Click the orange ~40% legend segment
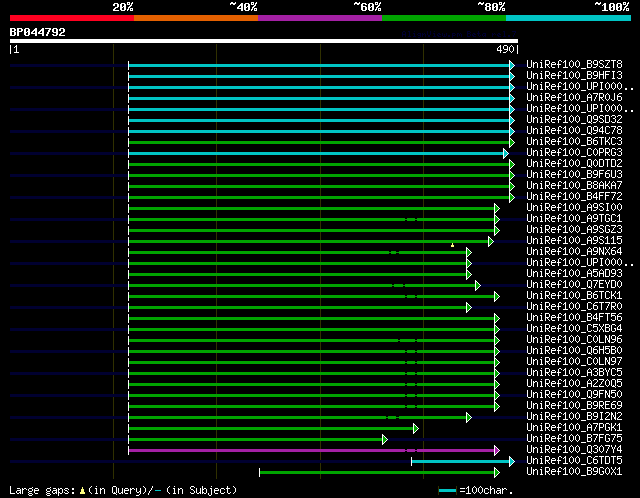640x498 pixels. coord(196,18)
